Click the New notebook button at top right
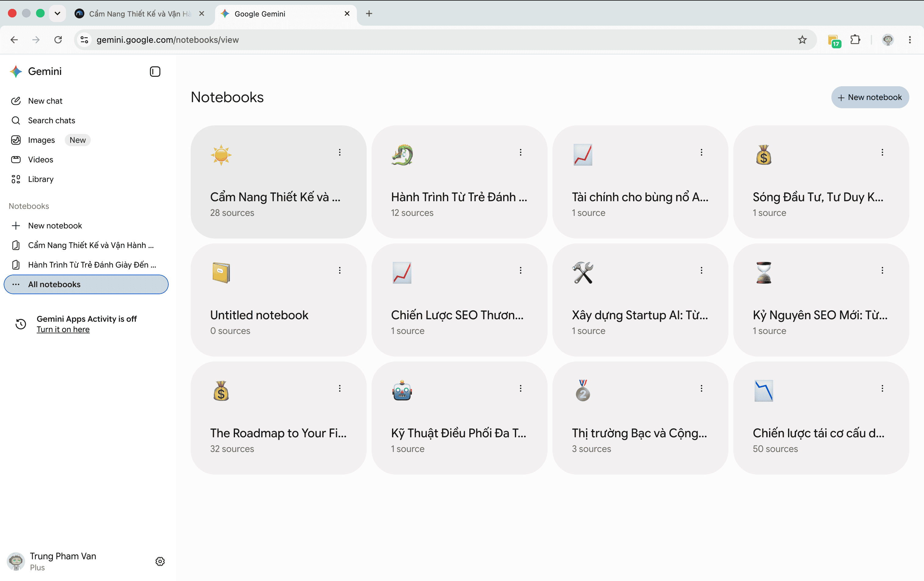 click(870, 98)
